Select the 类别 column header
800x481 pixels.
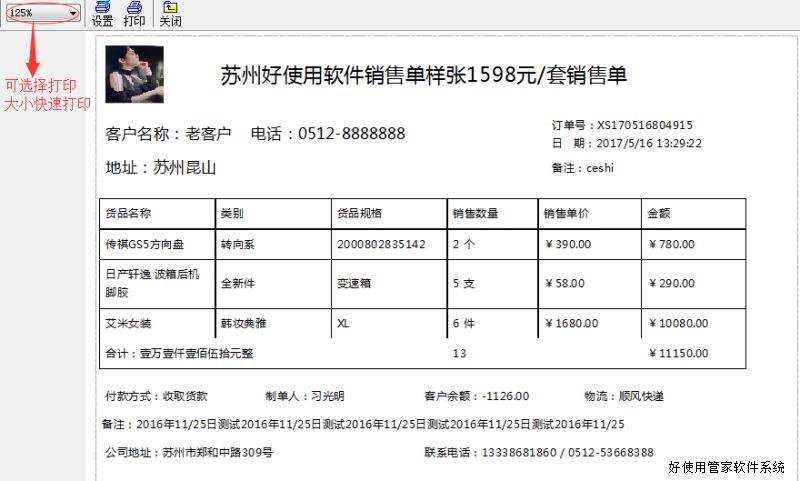[232, 213]
